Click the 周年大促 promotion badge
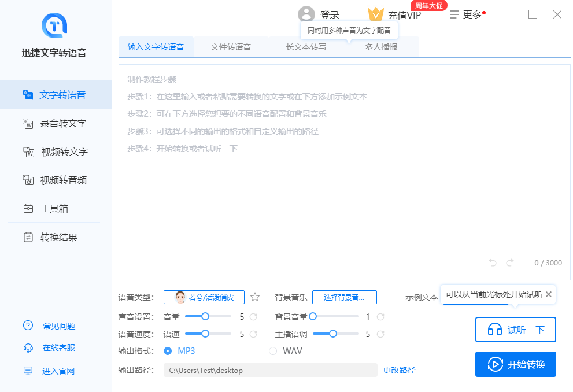This screenshot has height=392, width=573. coord(428,6)
